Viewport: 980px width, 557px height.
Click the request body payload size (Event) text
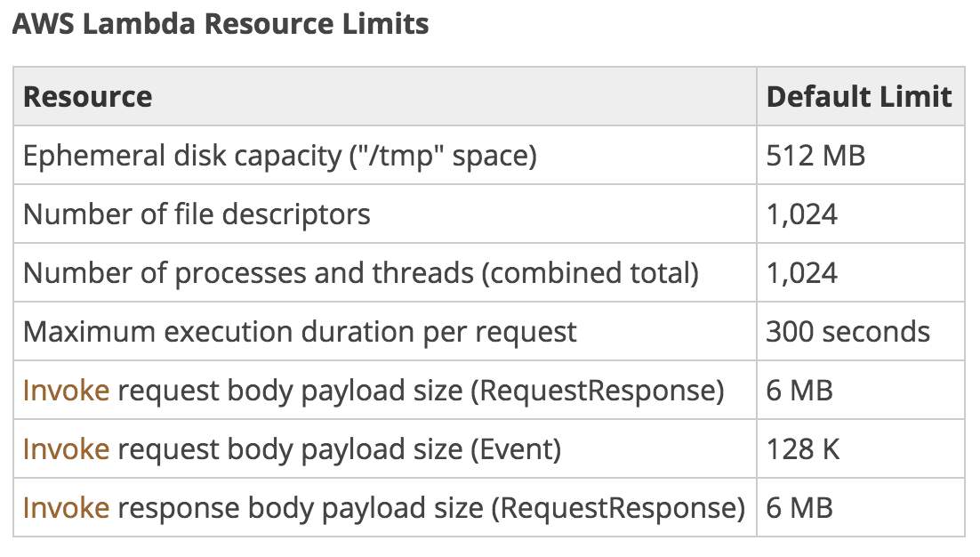[x=339, y=449]
